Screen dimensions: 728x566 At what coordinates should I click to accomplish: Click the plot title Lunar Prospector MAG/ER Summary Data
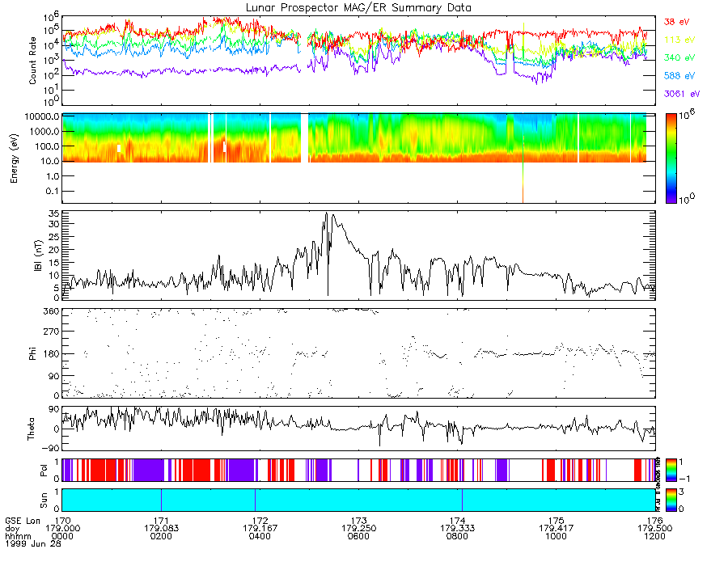(x=358, y=8)
